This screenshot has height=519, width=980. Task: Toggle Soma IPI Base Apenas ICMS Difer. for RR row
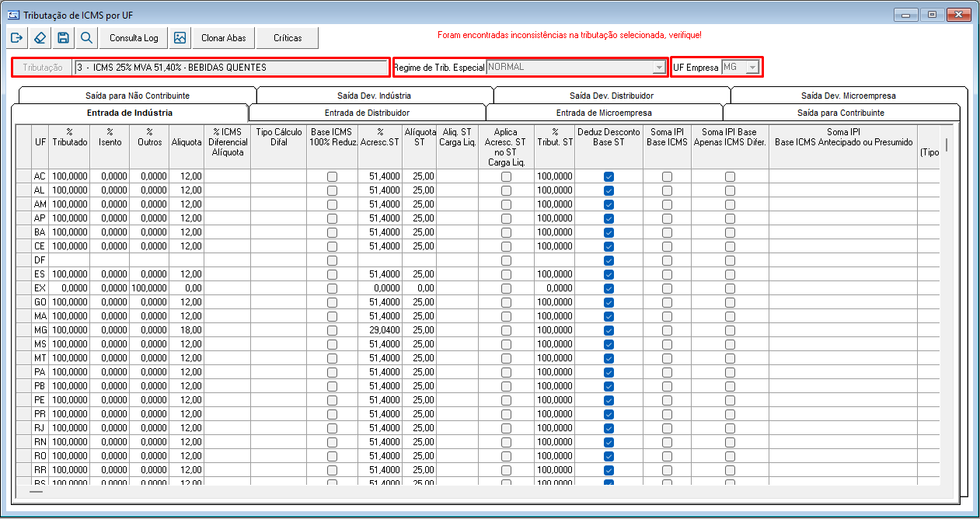(x=730, y=470)
